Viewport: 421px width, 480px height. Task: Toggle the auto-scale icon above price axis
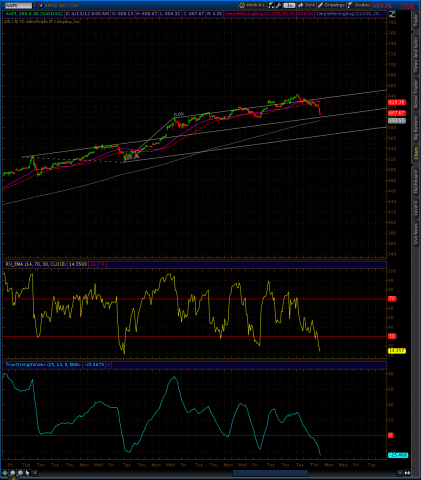[392, 14]
